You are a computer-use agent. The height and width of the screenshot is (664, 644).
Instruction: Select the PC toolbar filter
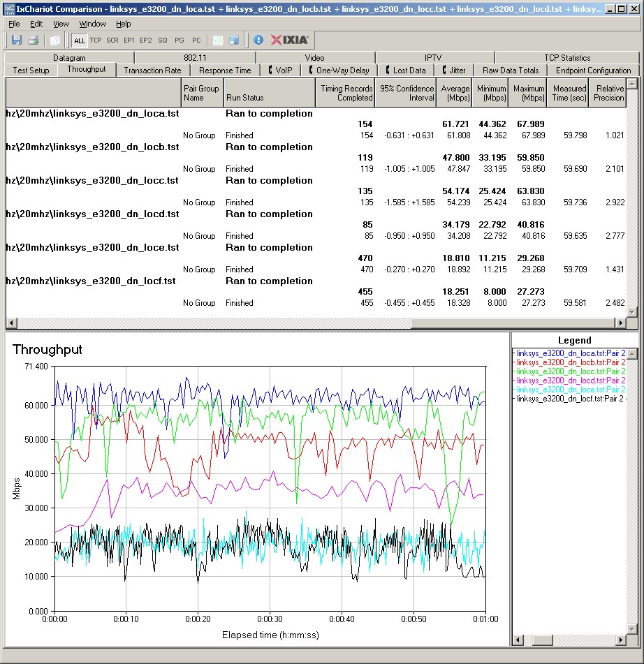click(x=196, y=40)
